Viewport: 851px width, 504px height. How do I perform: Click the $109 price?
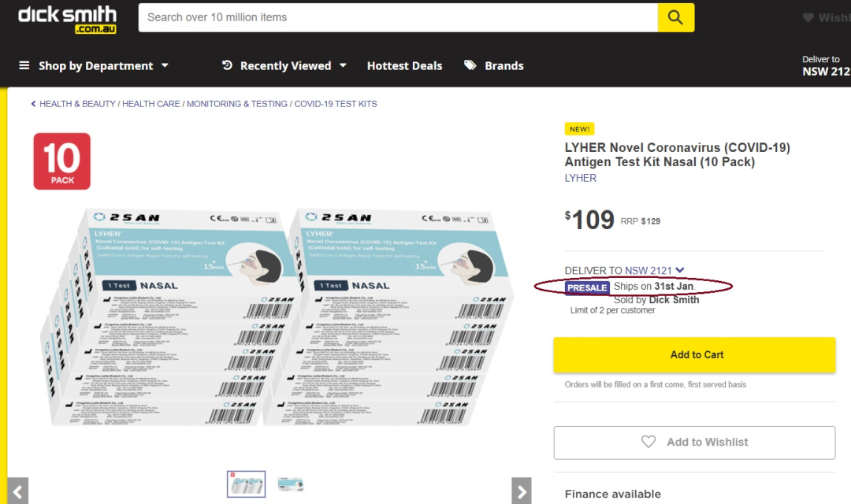(589, 220)
